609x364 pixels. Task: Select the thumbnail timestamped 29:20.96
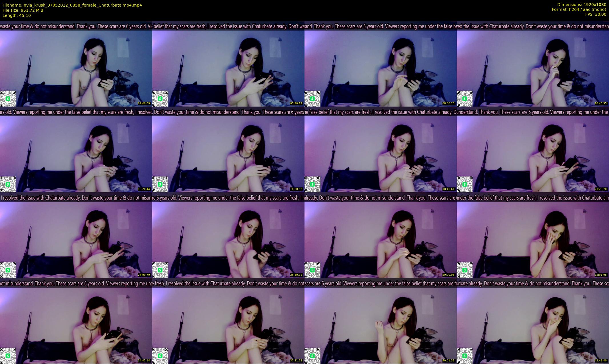click(x=380, y=240)
